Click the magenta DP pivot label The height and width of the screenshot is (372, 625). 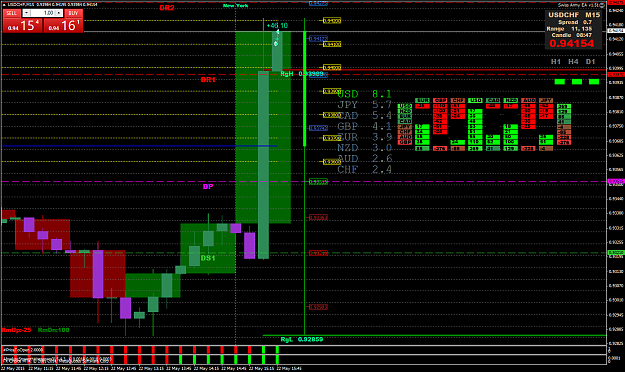tap(208, 187)
